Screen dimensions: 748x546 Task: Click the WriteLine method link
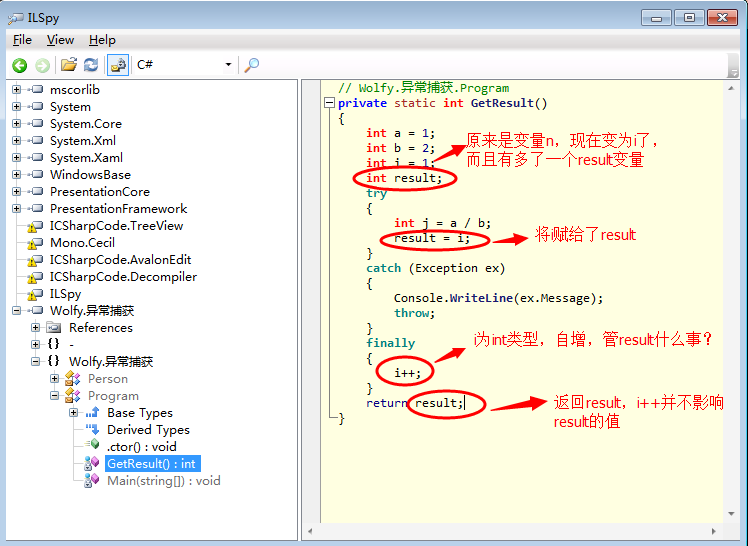(x=481, y=298)
